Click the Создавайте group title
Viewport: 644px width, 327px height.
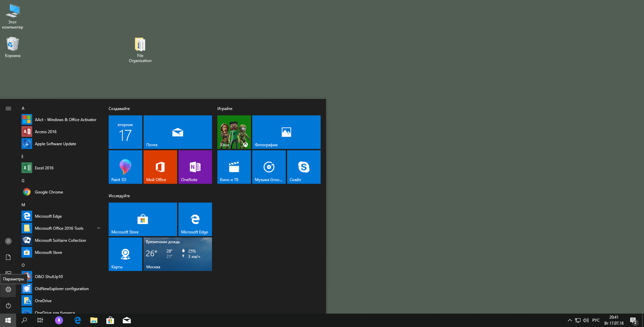coord(119,108)
